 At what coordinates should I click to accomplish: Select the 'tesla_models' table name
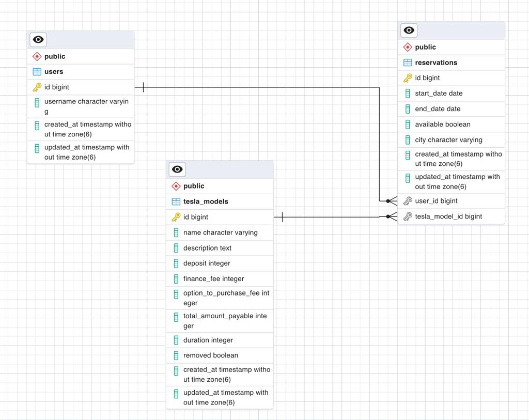point(206,202)
